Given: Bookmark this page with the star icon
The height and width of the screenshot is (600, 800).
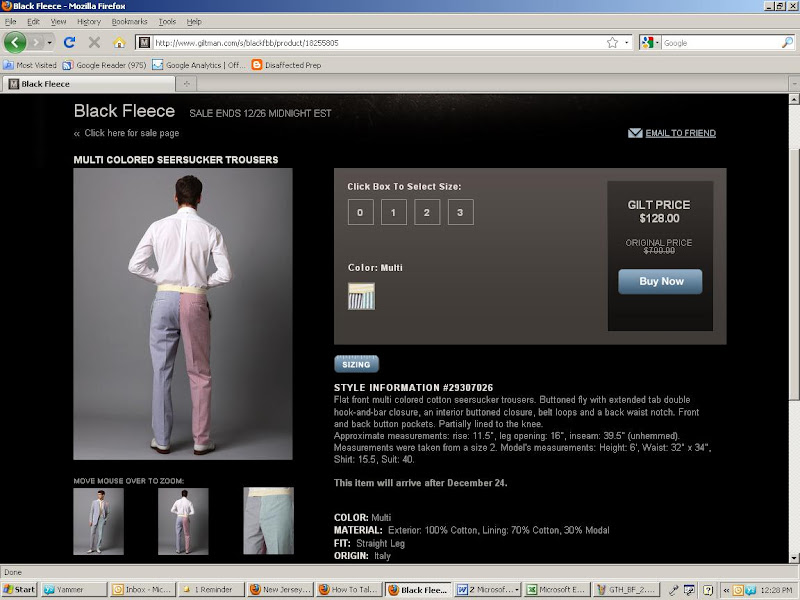Looking at the screenshot, I should point(612,43).
